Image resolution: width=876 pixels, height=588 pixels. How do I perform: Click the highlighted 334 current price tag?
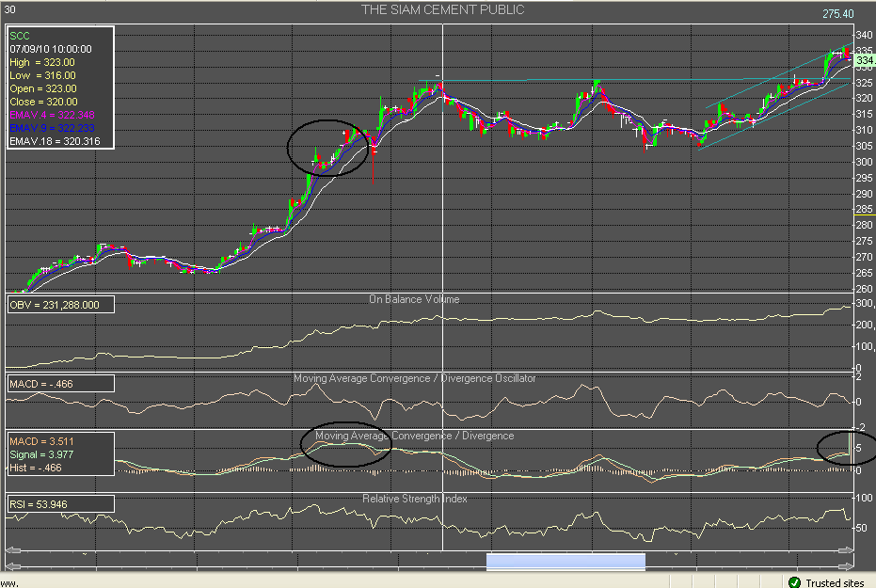(x=865, y=60)
